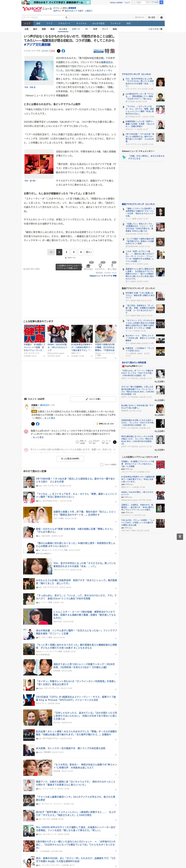Open the studio session article photo

point(39,164)
